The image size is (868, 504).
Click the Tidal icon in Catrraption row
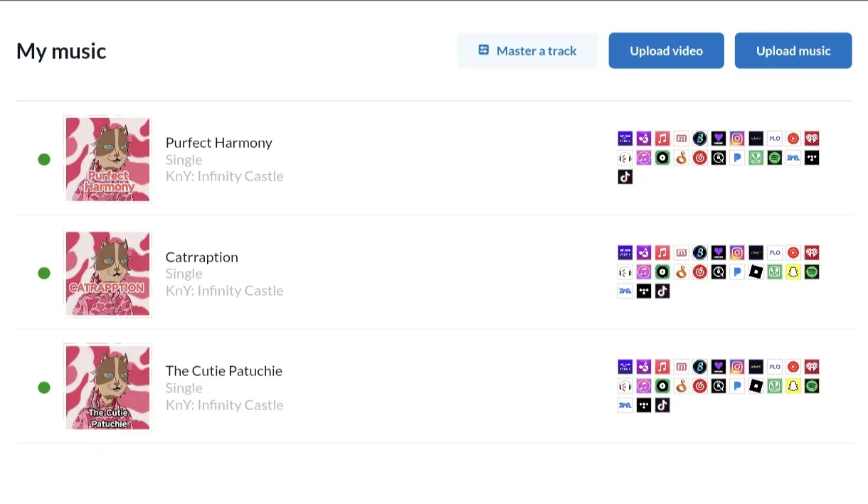644,291
